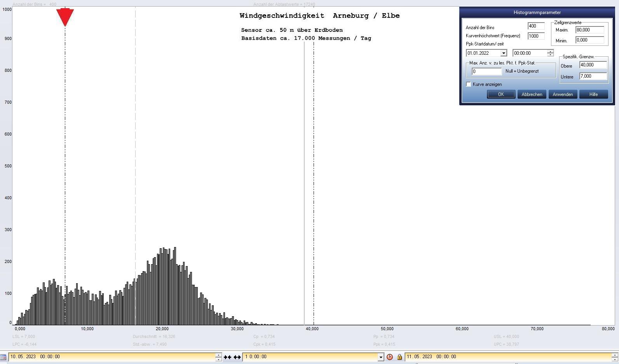Click the Obere specification limit field

click(593, 65)
